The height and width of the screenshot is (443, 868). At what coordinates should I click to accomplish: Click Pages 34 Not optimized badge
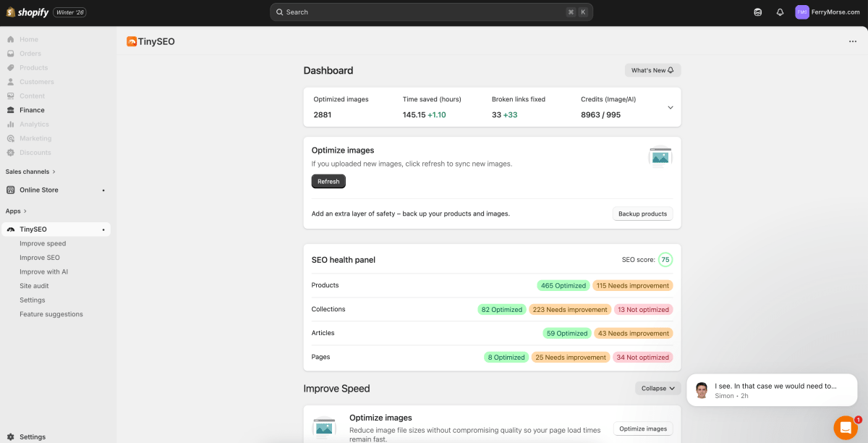[x=643, y=357]
